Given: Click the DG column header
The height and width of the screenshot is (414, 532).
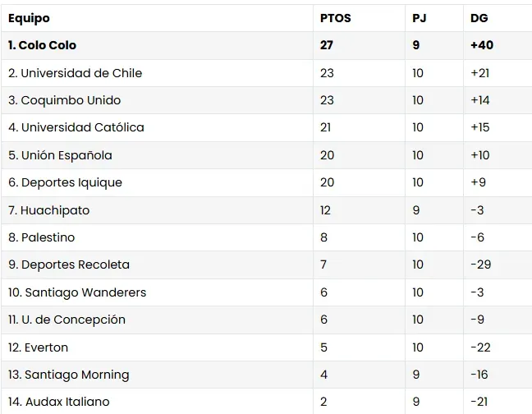Looking at the screenshot, I should [x=479, y=18].
